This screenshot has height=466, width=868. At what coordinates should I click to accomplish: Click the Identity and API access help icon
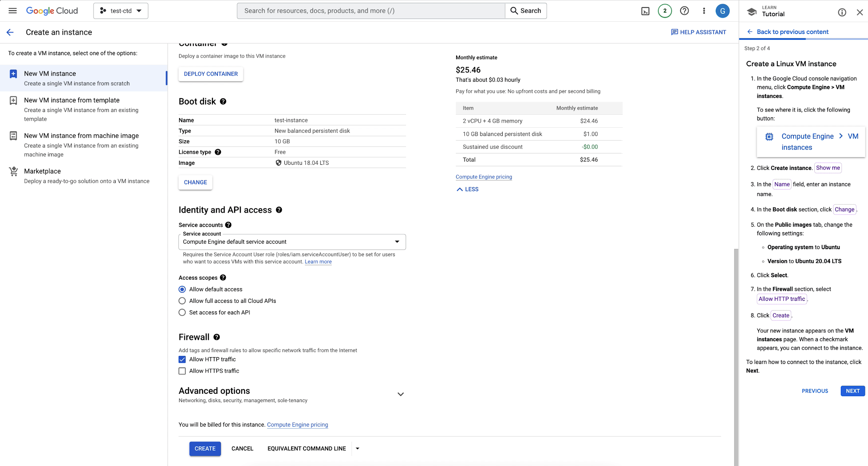point(279,210)
